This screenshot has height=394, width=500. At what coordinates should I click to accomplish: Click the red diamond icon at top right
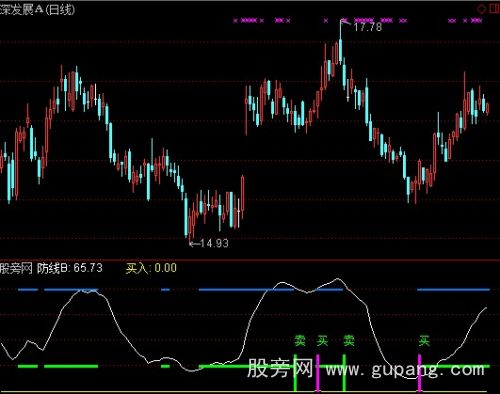[x=482, y=8]
